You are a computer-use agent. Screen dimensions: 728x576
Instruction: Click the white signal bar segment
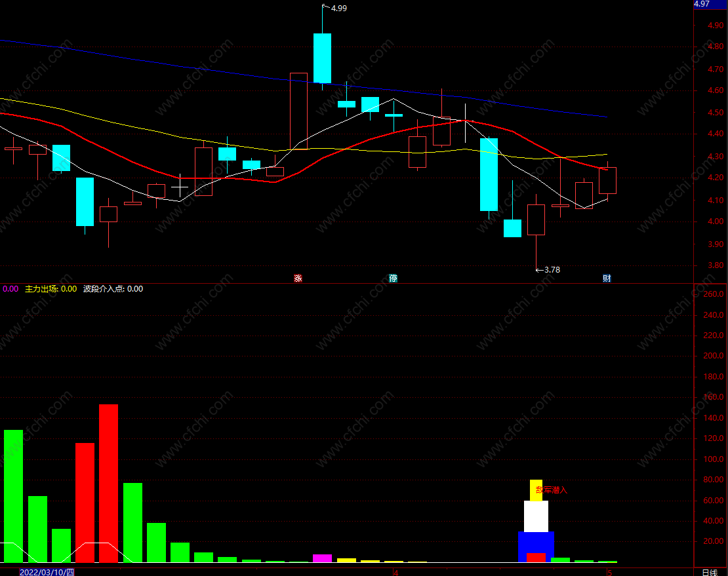tap(536, 516)
